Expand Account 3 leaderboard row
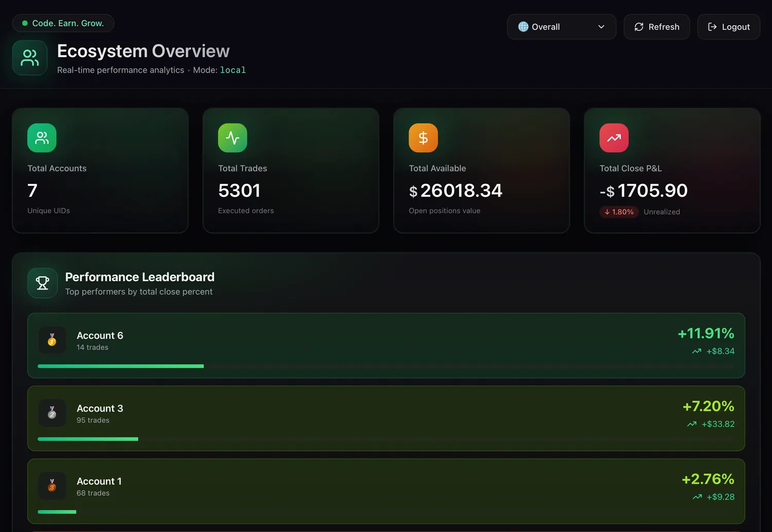The height and width of the screenshot is (532, 772). 386,418
